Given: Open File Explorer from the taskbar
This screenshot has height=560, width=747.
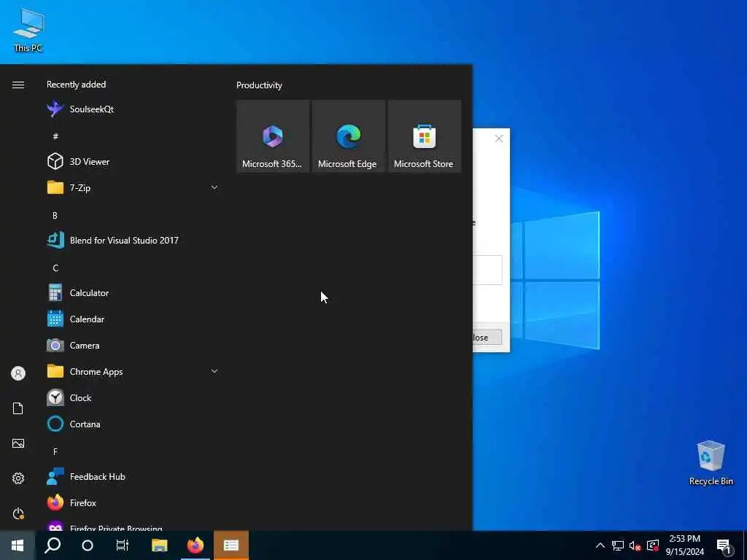Looking at the screenshot, I should pos(160,545).
